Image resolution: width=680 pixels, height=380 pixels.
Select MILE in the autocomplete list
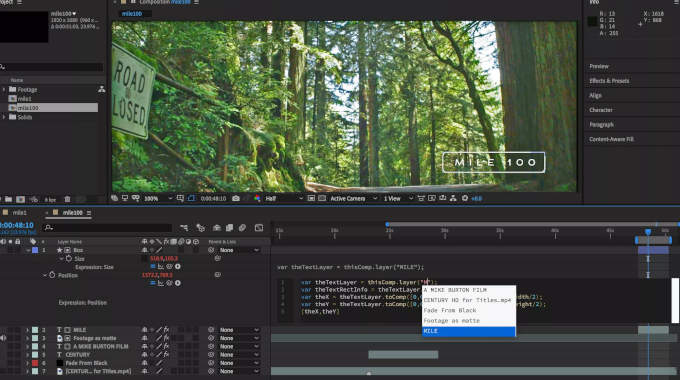tap(469, 331)
